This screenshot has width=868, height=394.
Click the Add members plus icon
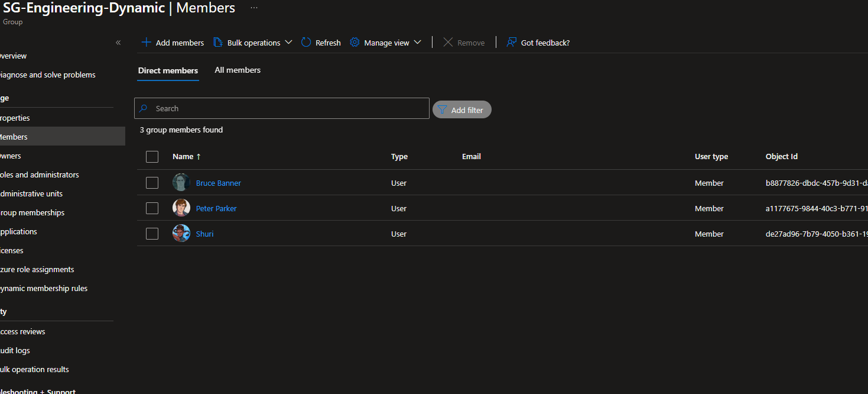(147, 43)
